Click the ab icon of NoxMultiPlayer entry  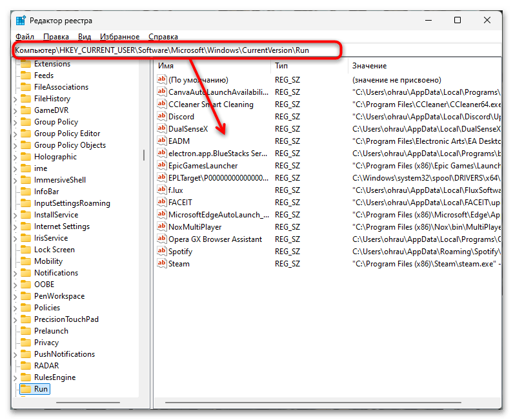[x=161, y=226]
